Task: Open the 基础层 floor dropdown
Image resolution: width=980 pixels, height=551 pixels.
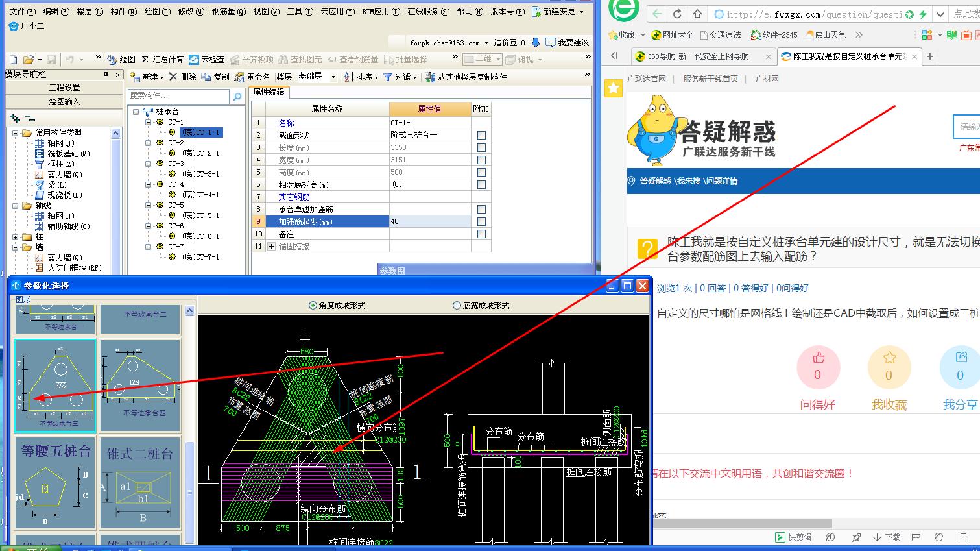Action: coord(333,77)
